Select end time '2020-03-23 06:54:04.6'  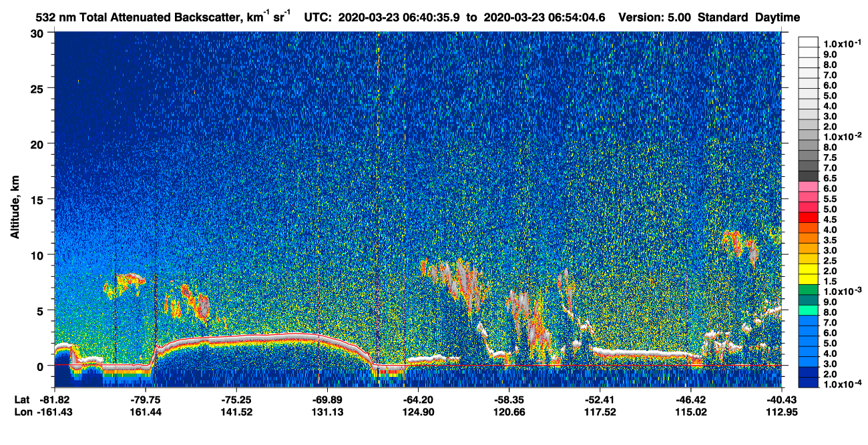[545, 17]
